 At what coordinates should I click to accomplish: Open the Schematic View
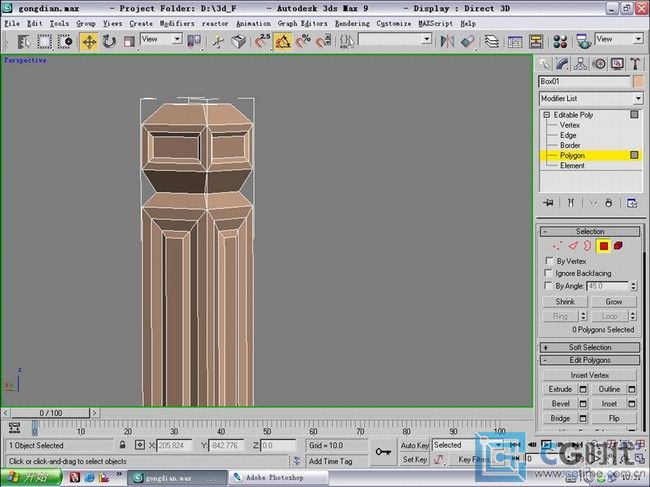pyautogui.click(x=536, y=41)
